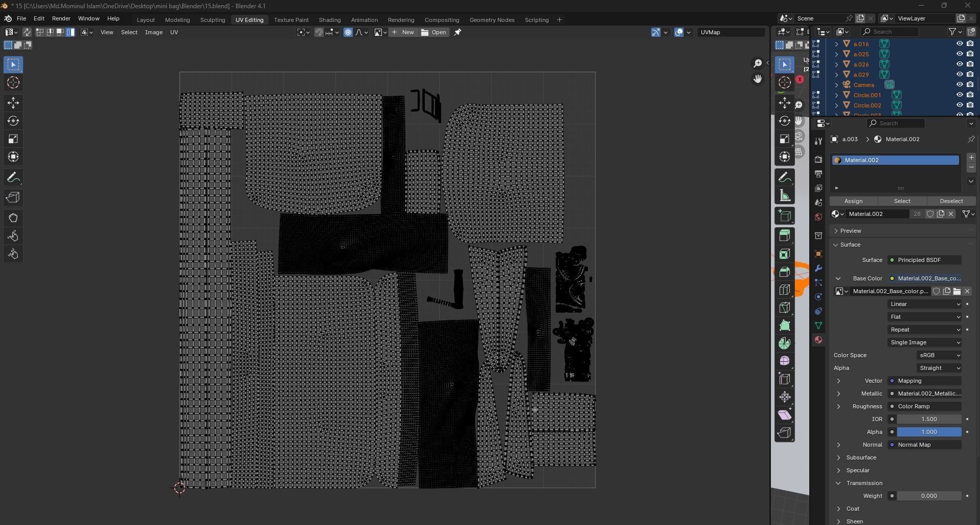Activate the Add Cube tool

click(x=785, y=216)
